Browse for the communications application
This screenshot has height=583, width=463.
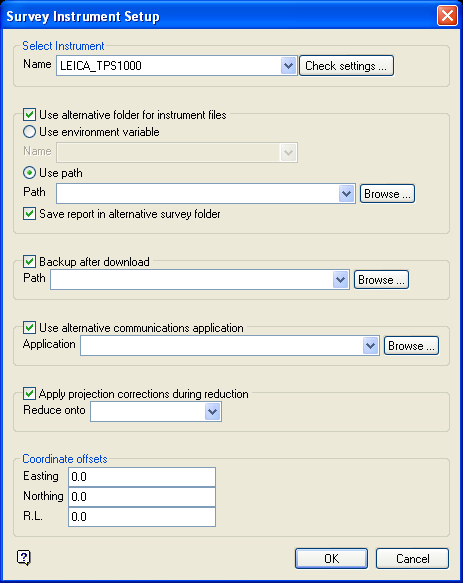point(411,346)
